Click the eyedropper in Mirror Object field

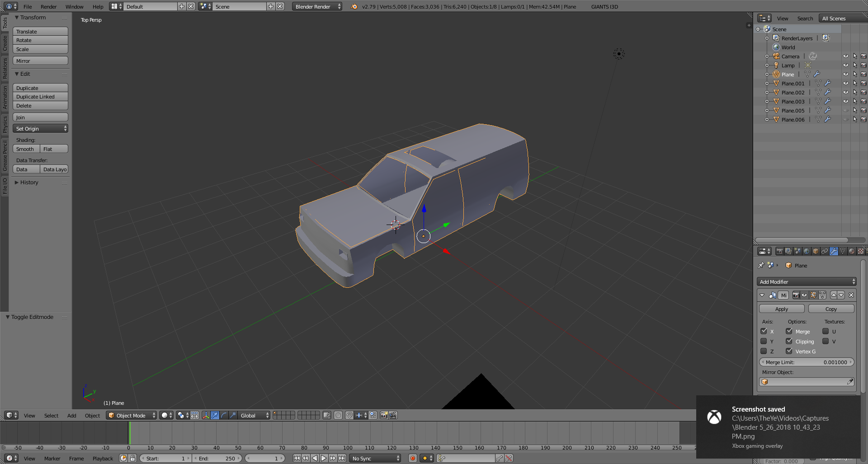[850, 382]
